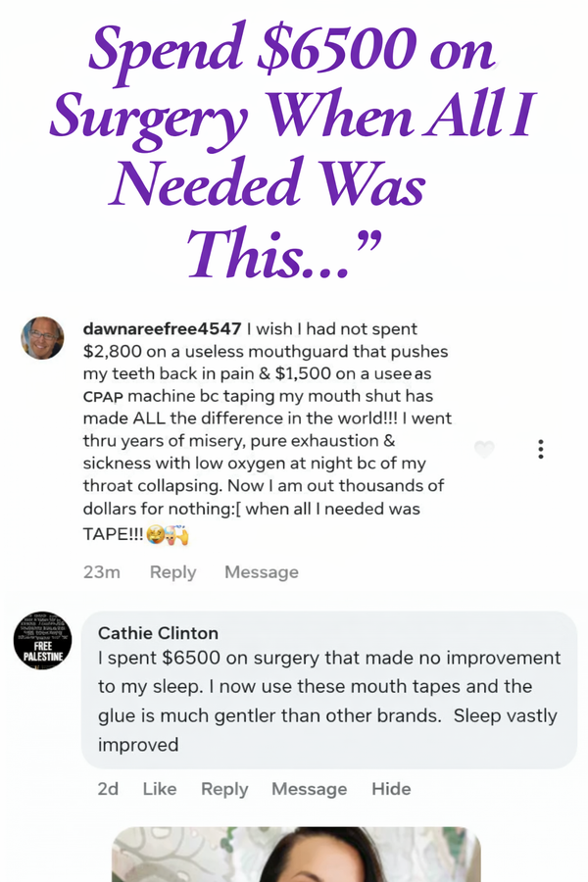588x882 pixels.
Task: Click Cathie Clinton's Free Palestine avatar
Action: point(42,642)
